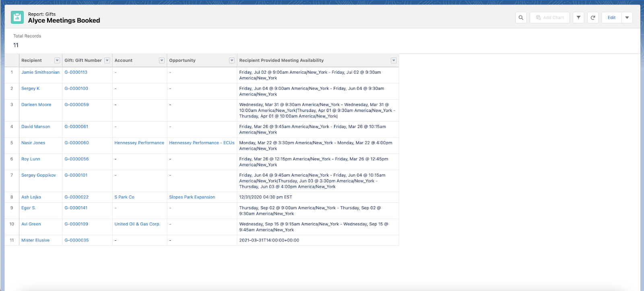Screen dimensions: 644x291
Task: Open gift number G-0000101
Action: click(76, 175)
